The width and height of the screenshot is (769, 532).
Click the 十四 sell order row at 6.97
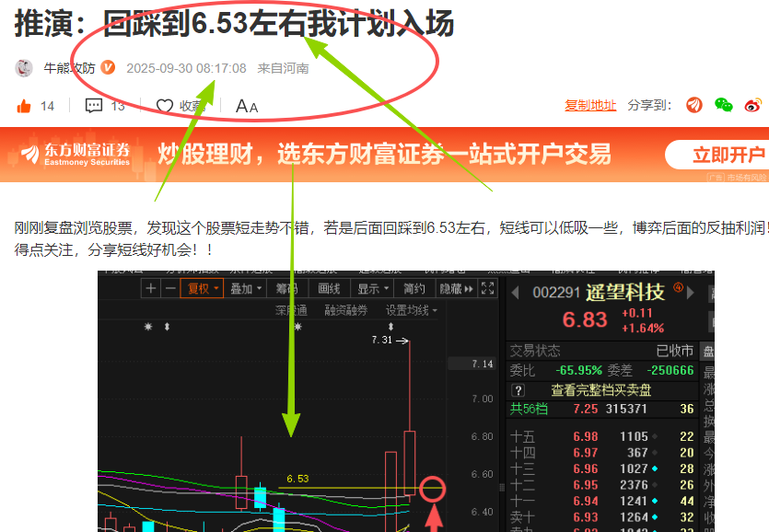tap(601, 453)
